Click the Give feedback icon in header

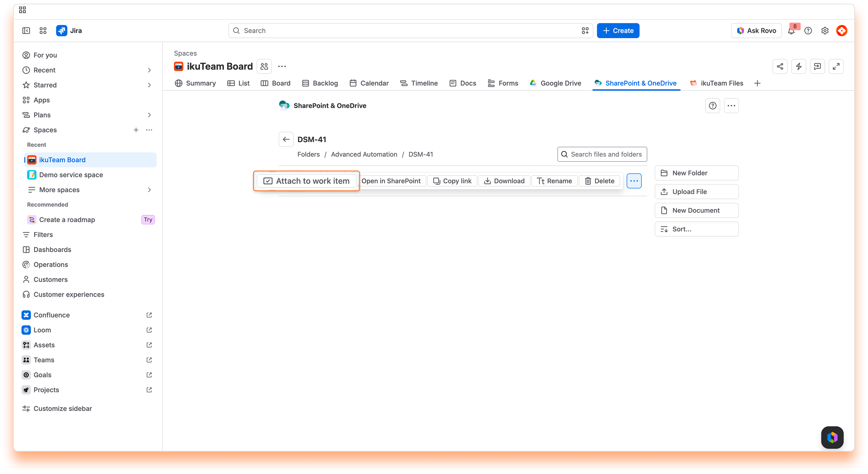817,66
